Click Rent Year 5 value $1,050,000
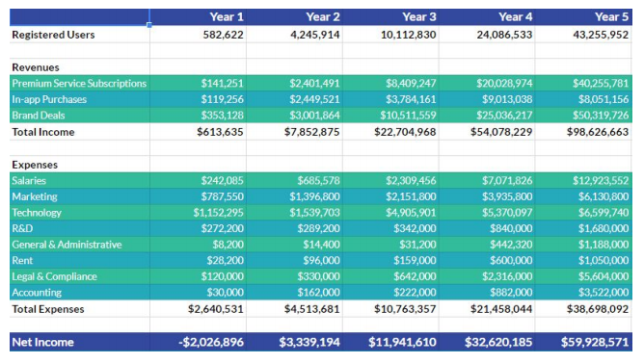 tap(583, 261)
